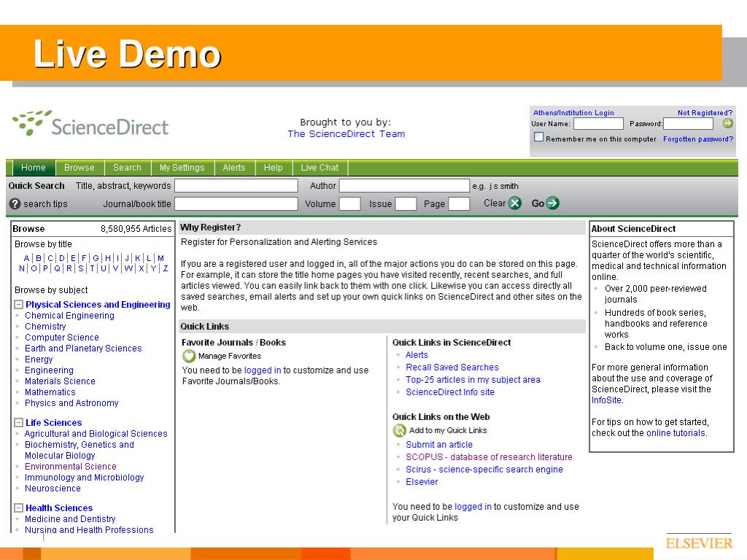Click the Athens/Institution Login link
This screenshot has height=560, width=747.
point(573,113)
